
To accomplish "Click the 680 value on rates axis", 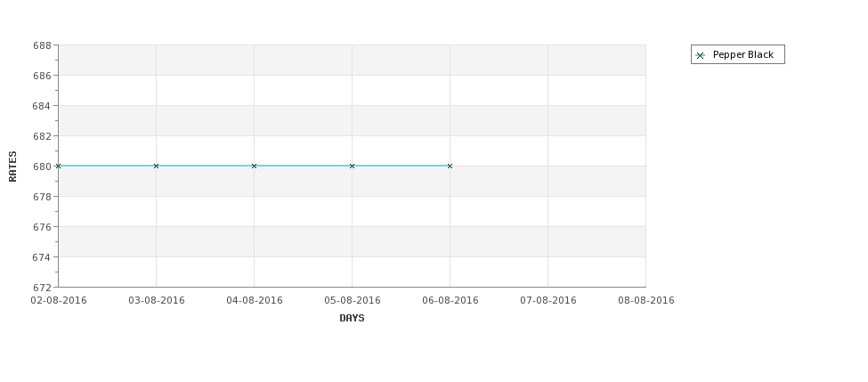I will tap(42, 167).
